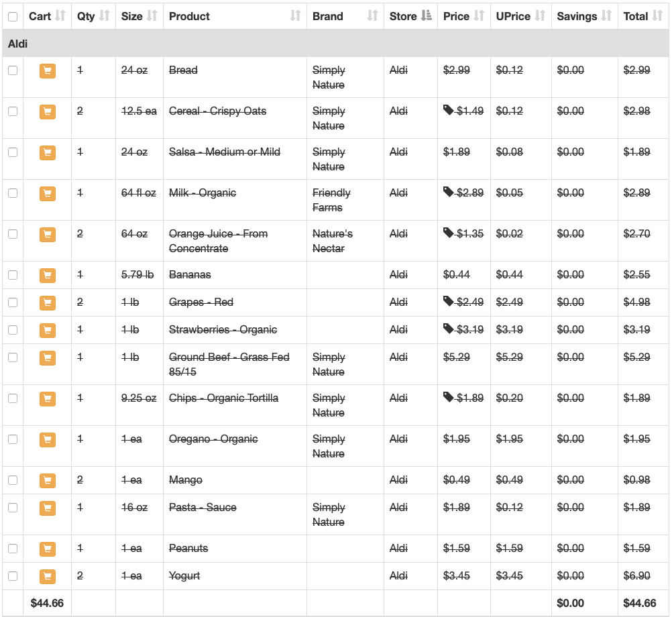This screenshot has height=617, width=672.
Task: Click the sale tag icon on Milk price
Action: click(x=448, y=192)
